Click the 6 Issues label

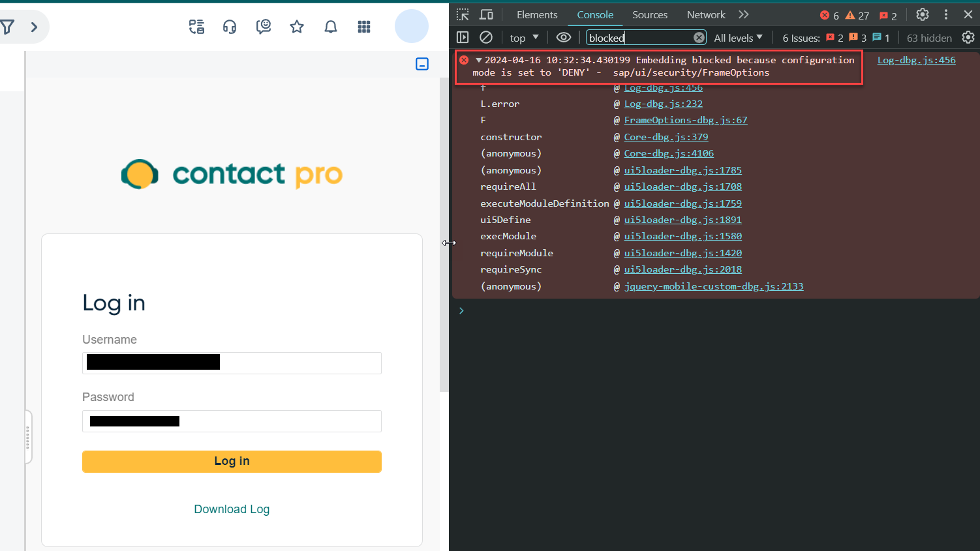(801, 38)
